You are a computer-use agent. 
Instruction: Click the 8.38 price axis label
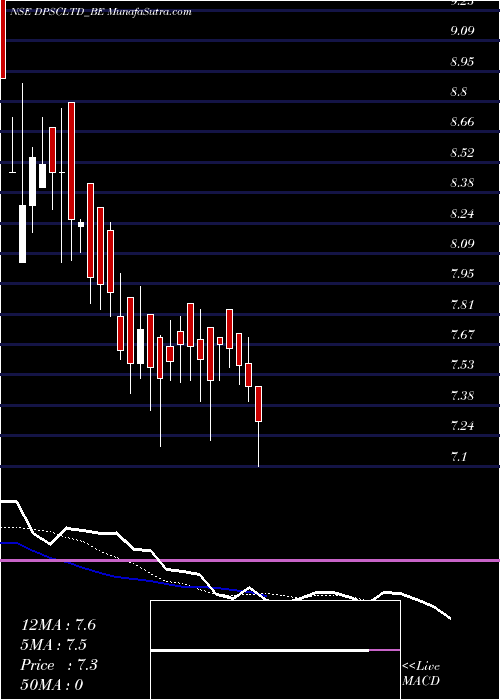point(462,183)
